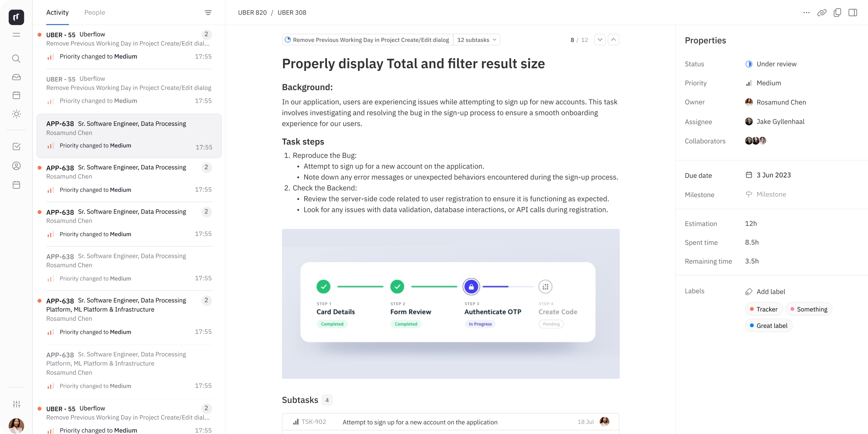The width and height of the screenshot is (868, 434).
Task: Click the UBER 820 breadcrumb link
Action: [x=252, y=13]
